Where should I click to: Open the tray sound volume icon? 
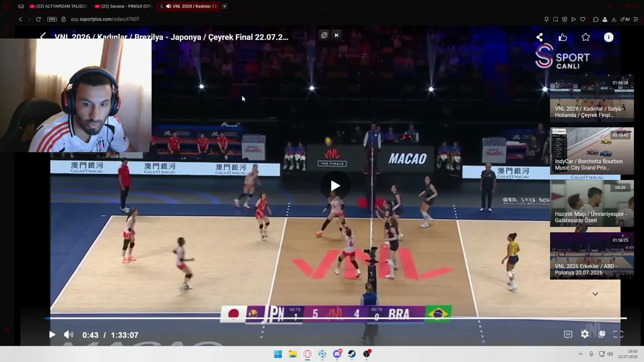coord(610,354)
